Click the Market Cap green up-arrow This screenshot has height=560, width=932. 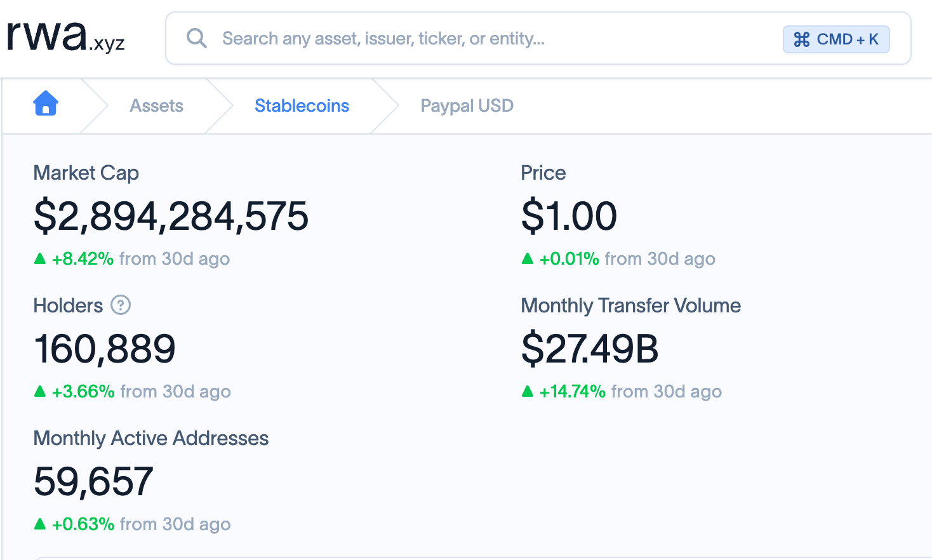coord(40,258)
